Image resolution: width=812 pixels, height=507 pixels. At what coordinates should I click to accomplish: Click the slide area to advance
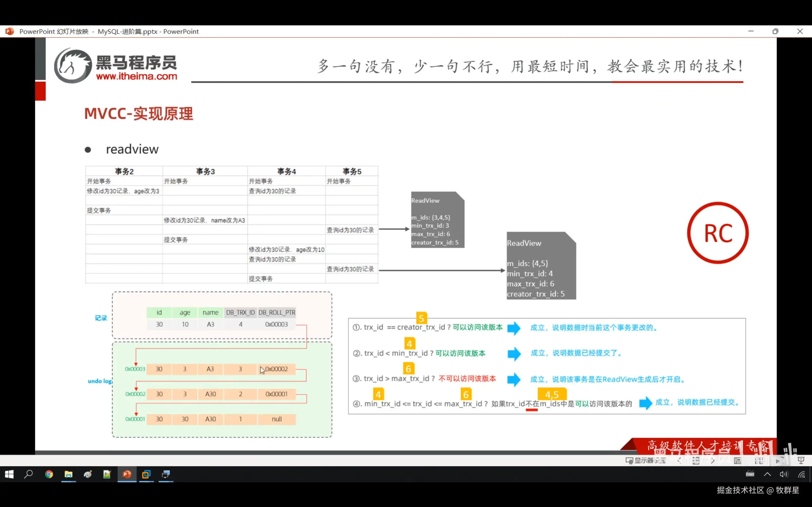[x=503, y=151]
